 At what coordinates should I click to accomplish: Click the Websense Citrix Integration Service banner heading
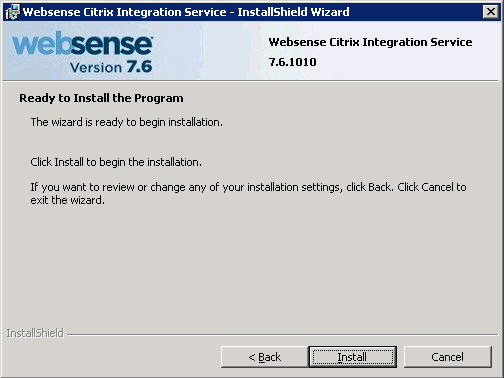tap(370, 42)
